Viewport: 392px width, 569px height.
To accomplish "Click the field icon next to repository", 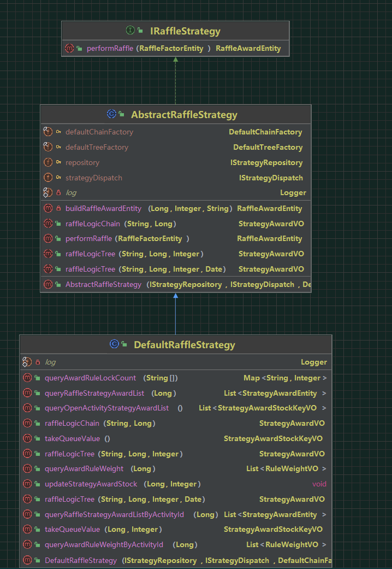I will point(48,162).
